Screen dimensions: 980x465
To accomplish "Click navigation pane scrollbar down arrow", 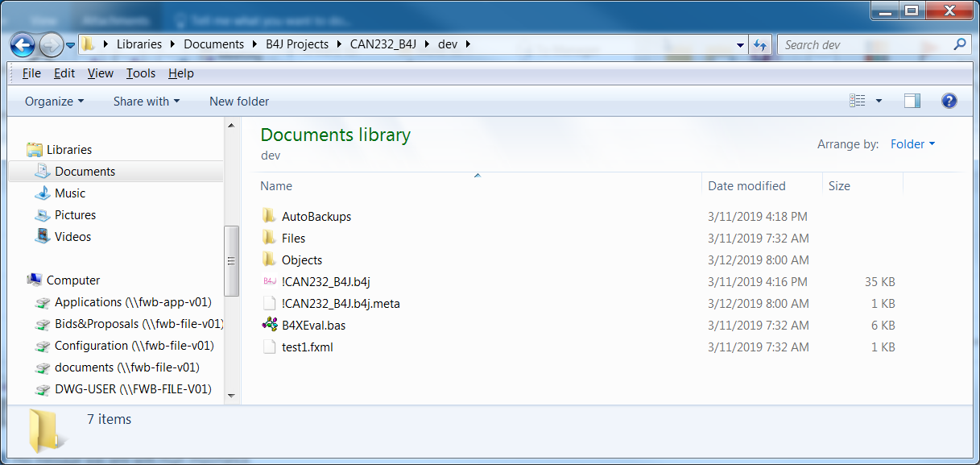I will coord(231,395).
